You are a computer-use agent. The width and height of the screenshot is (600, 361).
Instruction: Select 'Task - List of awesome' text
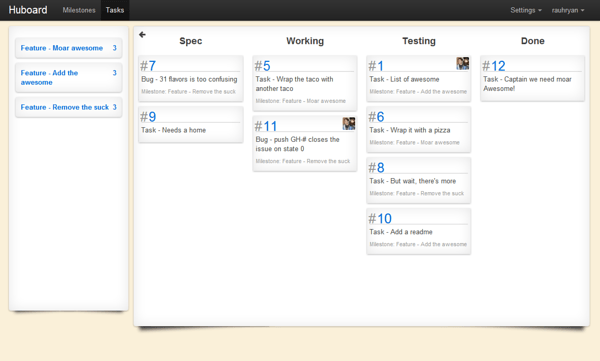point(404,79)
